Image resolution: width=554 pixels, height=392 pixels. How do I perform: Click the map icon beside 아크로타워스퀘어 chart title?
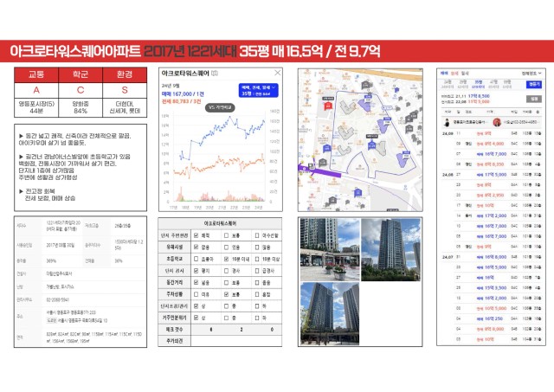215,73
